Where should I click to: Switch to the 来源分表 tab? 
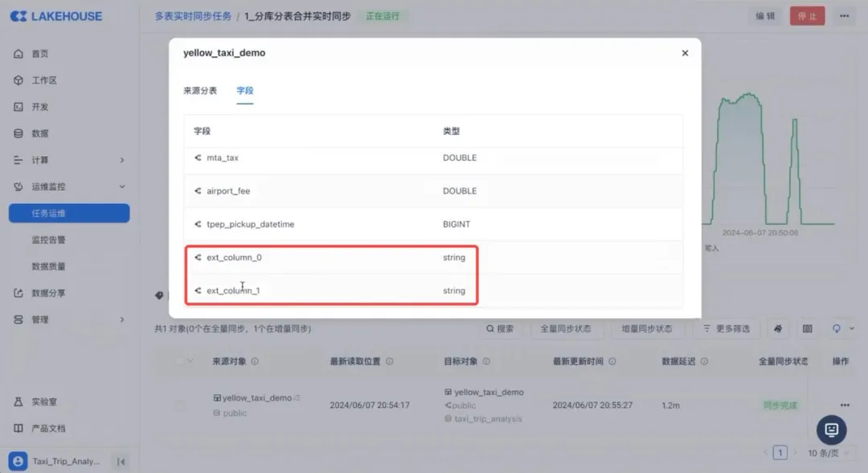point(200,91)
